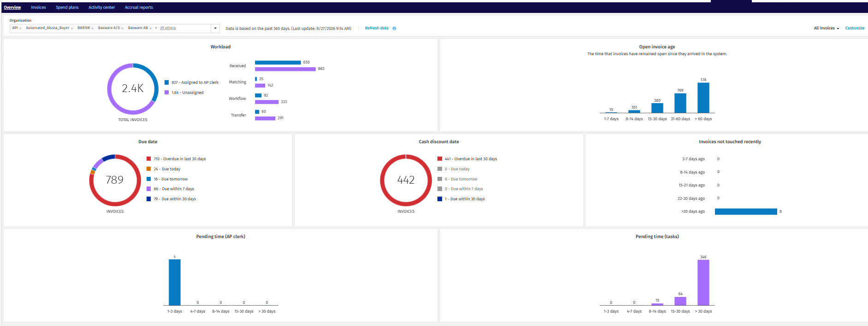Click the 31-60 days open invoice age bar
Screen dimensions: 868x326
point(680,103)
